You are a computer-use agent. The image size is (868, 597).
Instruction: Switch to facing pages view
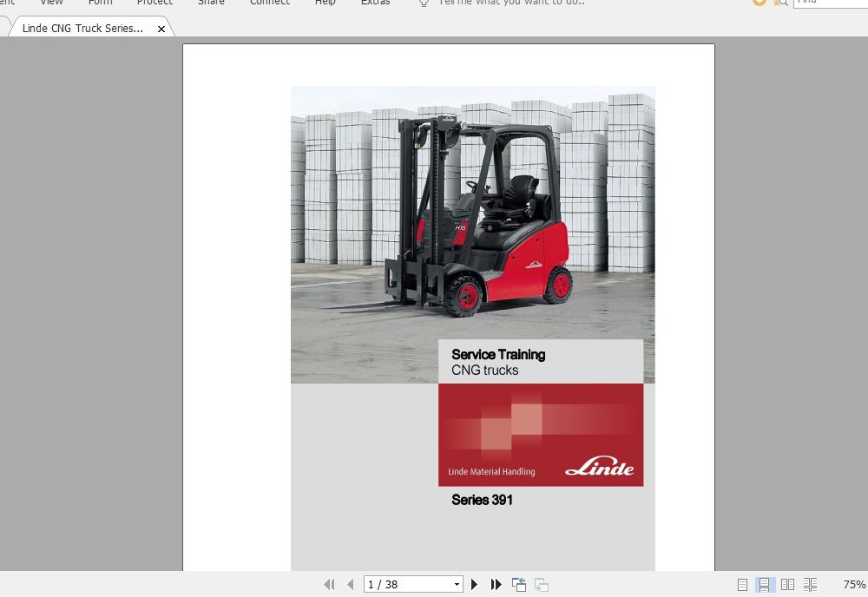tap(787, 585)
